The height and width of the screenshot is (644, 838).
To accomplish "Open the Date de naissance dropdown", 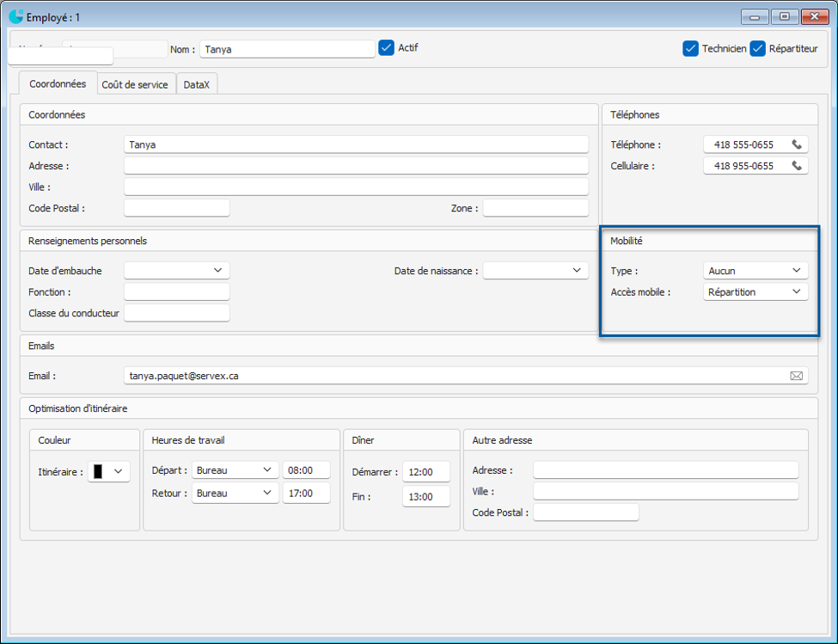I will 577,271.
